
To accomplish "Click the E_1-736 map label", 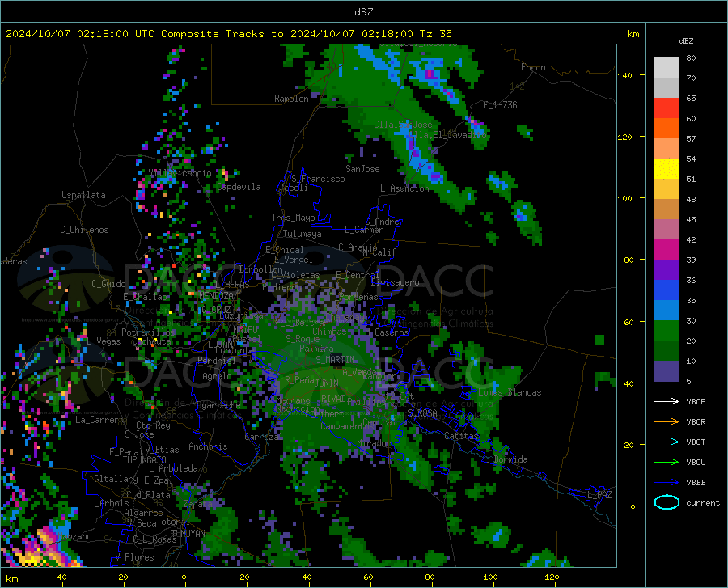I will [x=500, y=105].
